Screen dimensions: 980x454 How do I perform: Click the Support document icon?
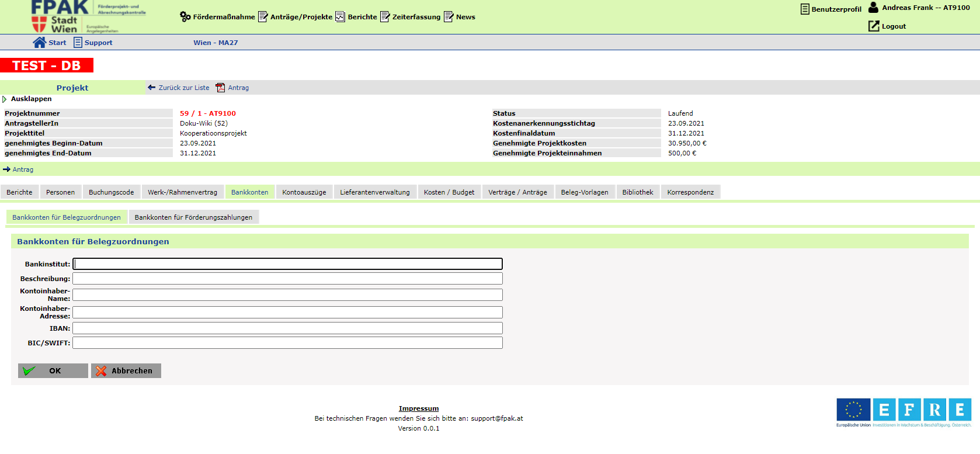click(x=78, y=42)
